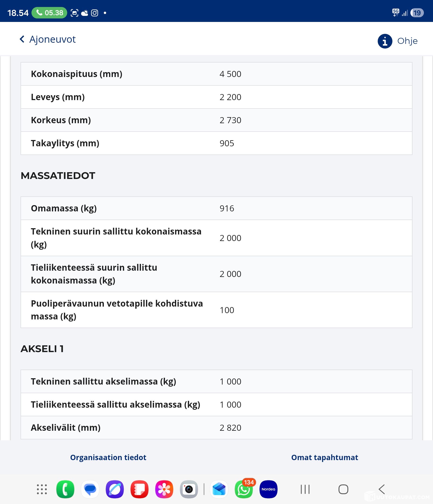
Task: Tap the ongoing call timer pill
Action: coord(49,13)
